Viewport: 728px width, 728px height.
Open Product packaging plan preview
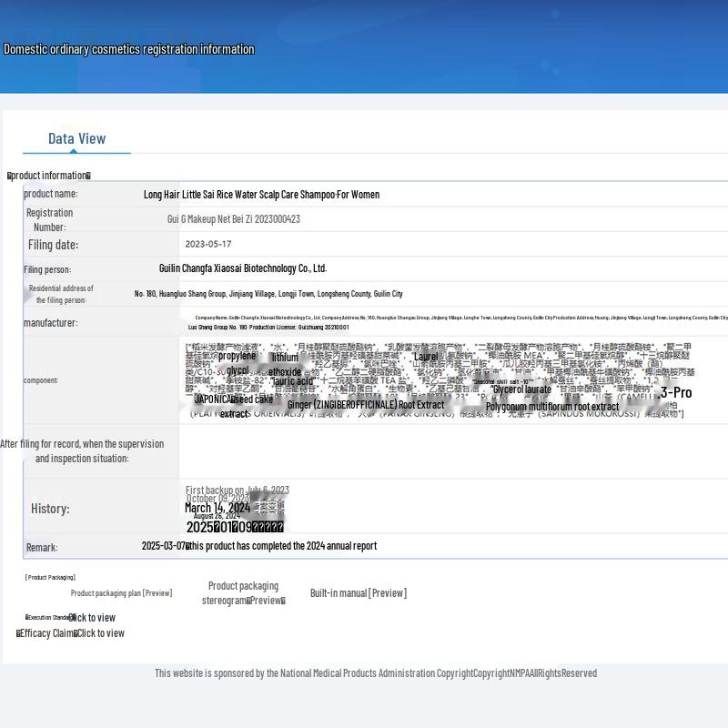(121, 593)
